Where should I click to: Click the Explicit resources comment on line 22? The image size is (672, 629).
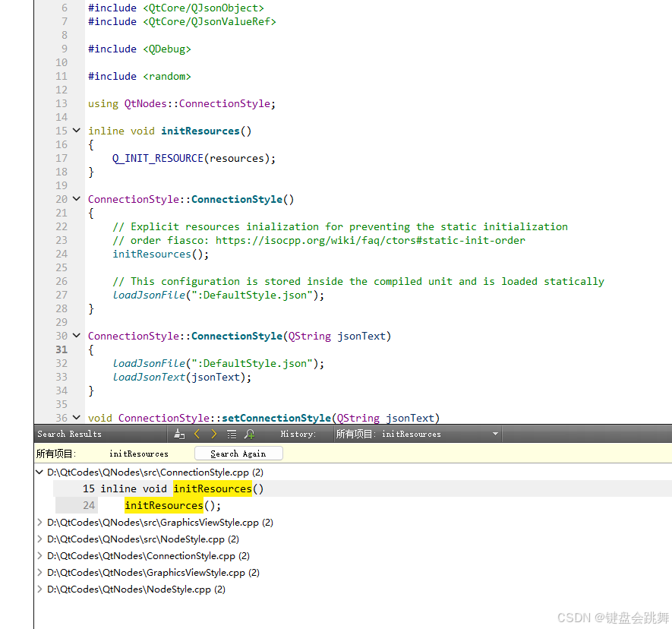point(340,227)
